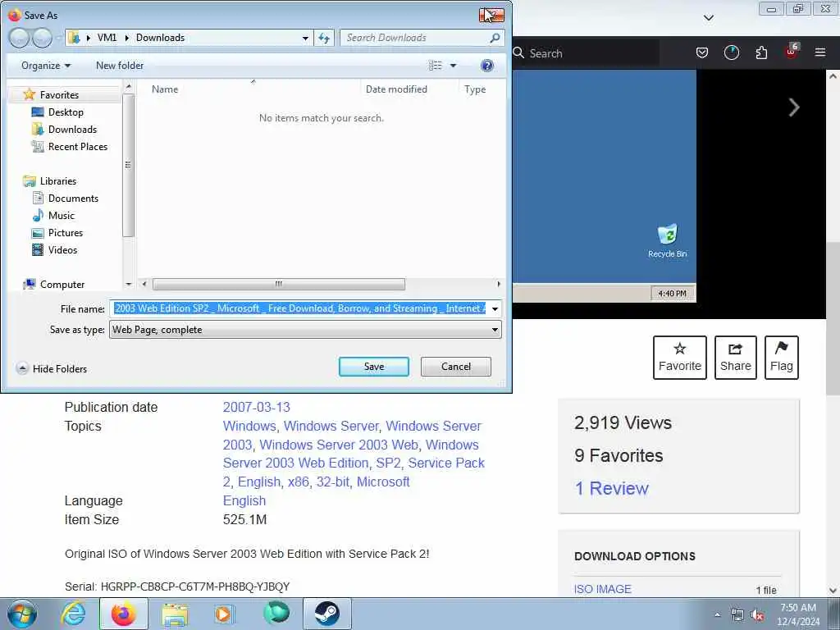Click the navigation pane scroll-down arrow

[129, 285]
